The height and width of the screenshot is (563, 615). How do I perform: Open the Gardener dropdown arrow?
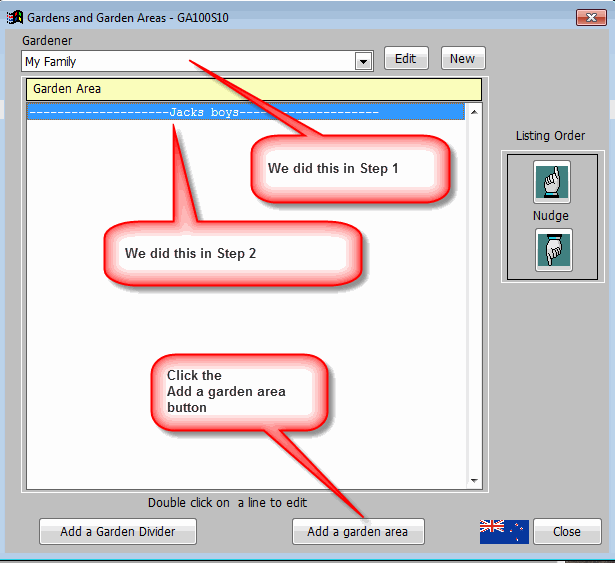click(x=364, y=61)
